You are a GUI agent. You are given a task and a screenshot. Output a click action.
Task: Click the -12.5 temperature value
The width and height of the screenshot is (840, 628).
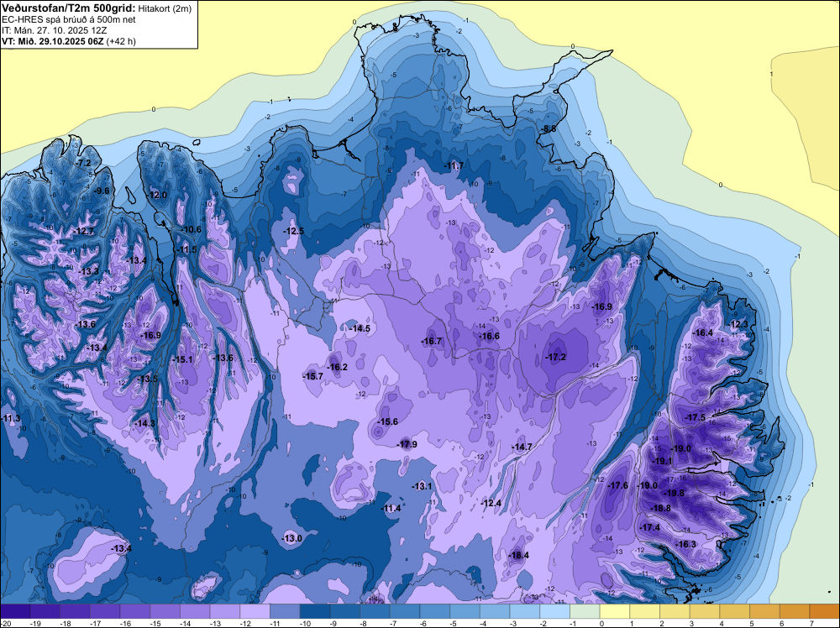293,231
